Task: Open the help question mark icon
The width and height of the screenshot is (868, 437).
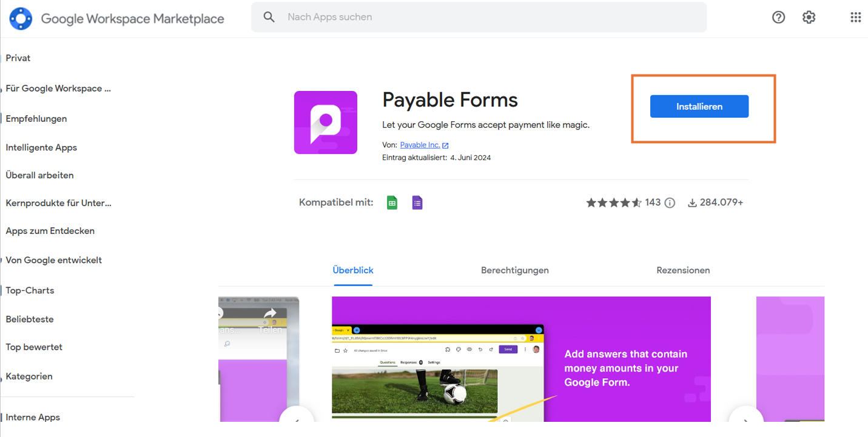Action: [x=778, y=18]
